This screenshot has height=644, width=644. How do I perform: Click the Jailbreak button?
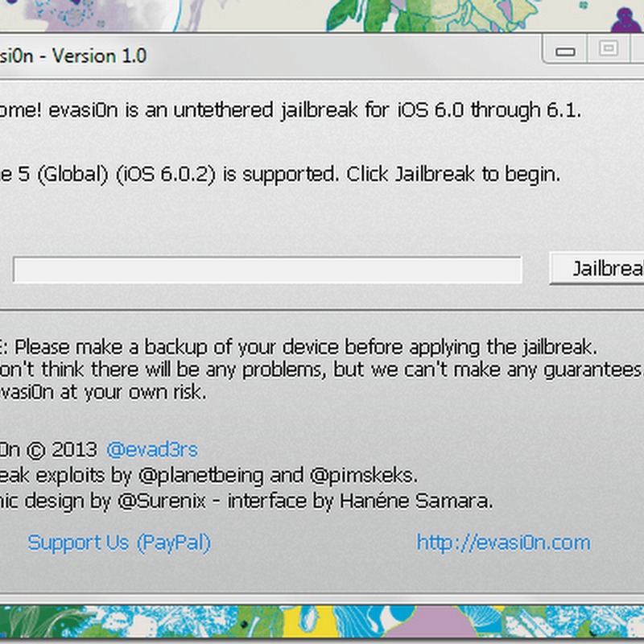(597, 269)
